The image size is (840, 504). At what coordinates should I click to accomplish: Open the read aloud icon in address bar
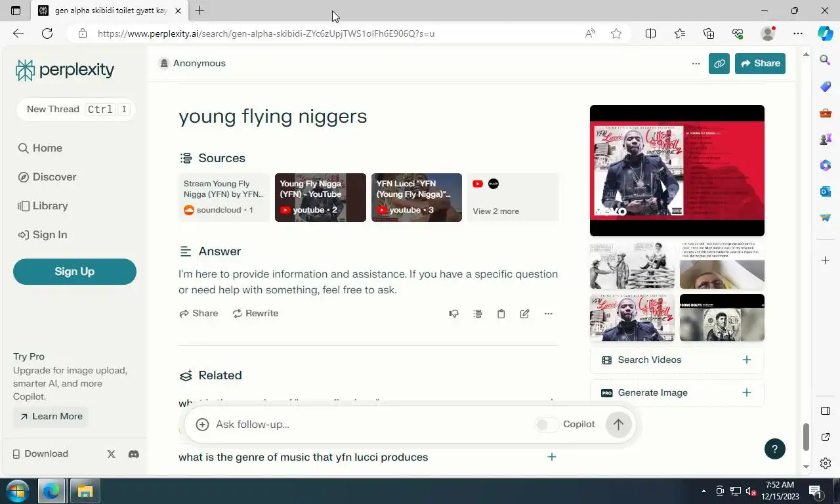click(x=590, y=33)
